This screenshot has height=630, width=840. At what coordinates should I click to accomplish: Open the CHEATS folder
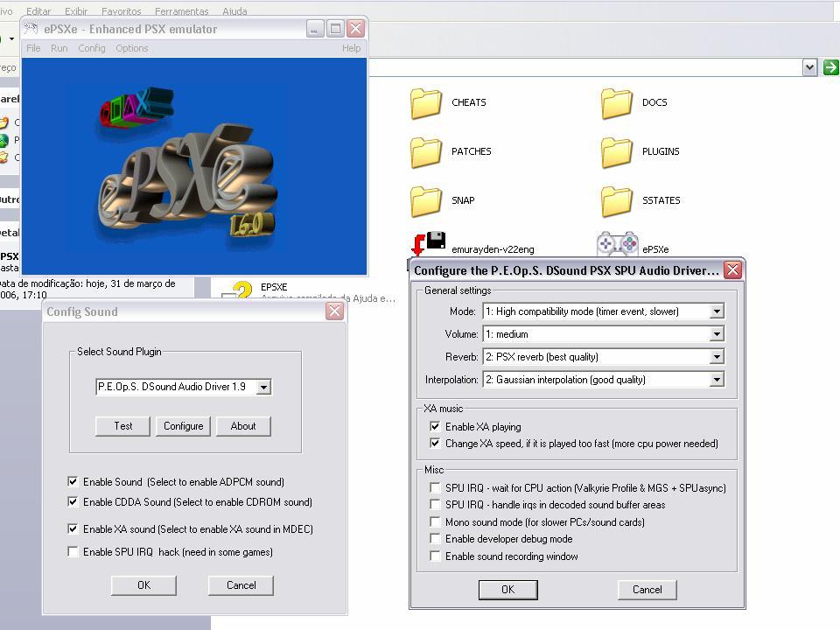point(449,103)
